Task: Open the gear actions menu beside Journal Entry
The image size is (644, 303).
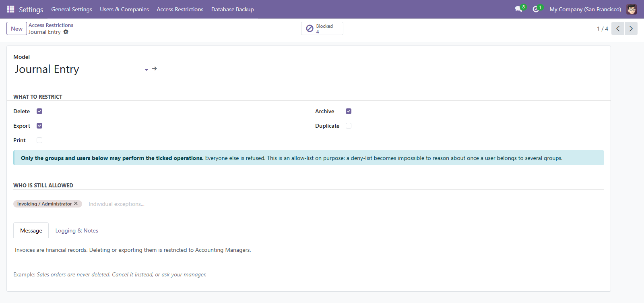Action: pyautogui.click(x=66, y=32)
